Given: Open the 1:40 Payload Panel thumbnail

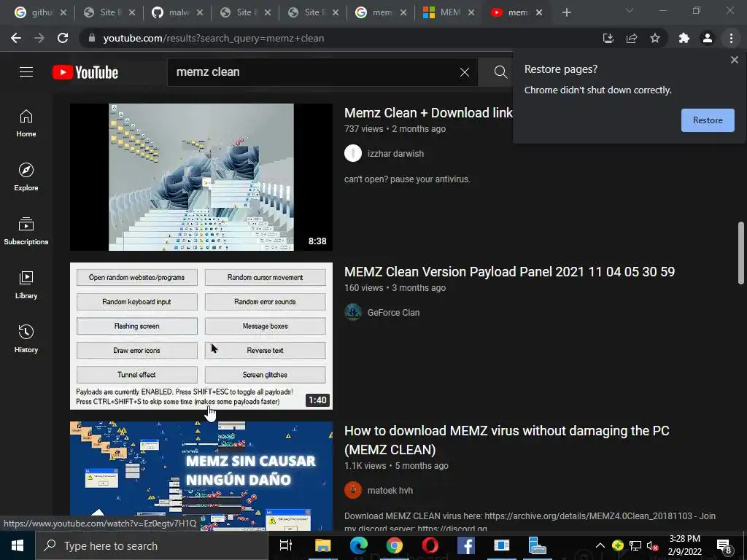Looking at the screenshot, I should pos(201,335).
